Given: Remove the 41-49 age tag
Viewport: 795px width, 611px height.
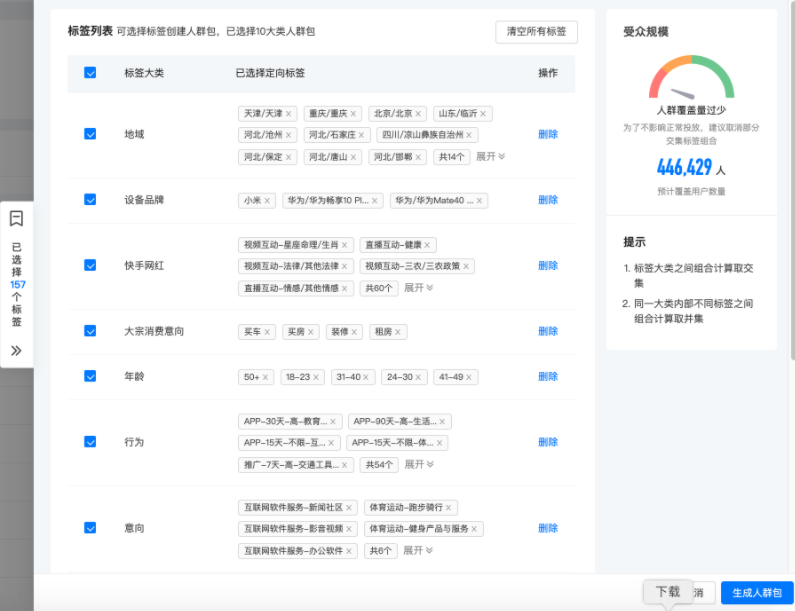Looking at the screenshot, I should 468,377.
